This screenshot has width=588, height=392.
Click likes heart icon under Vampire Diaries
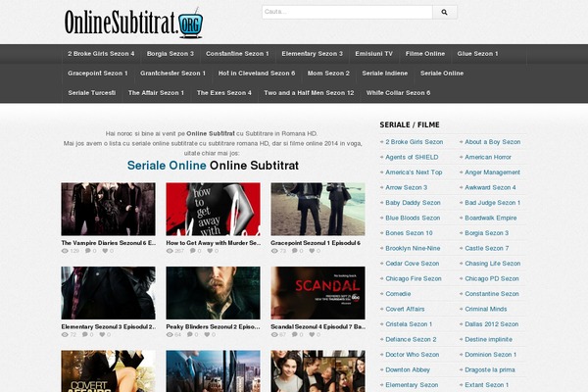[105, 251]
